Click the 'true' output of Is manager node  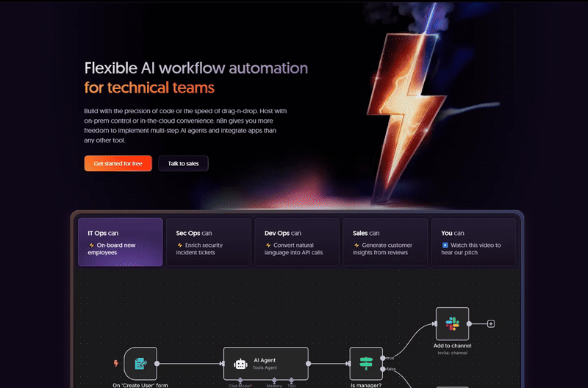(383, 358)
